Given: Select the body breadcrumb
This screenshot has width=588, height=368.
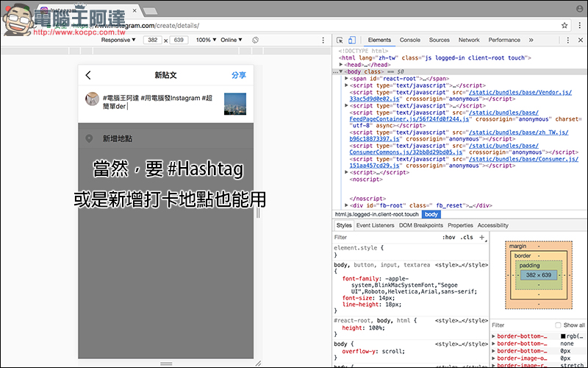Looking at the screenshot, I should coord(431,214).
